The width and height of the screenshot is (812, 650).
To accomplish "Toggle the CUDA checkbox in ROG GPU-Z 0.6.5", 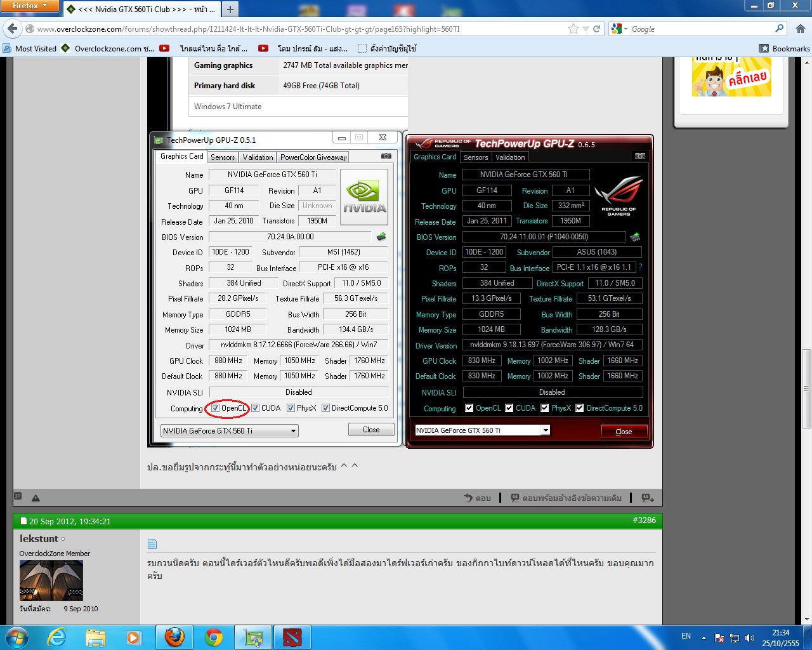I will coord(509,408).
